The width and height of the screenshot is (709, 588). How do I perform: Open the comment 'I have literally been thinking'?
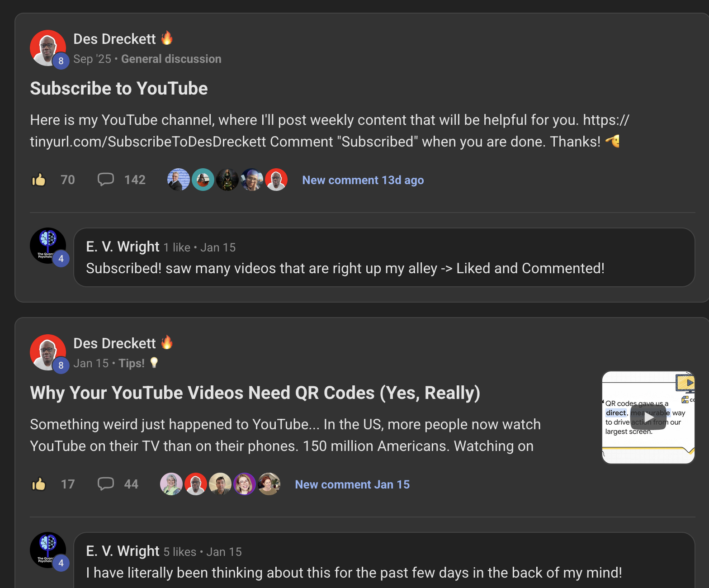coord(354,573)
